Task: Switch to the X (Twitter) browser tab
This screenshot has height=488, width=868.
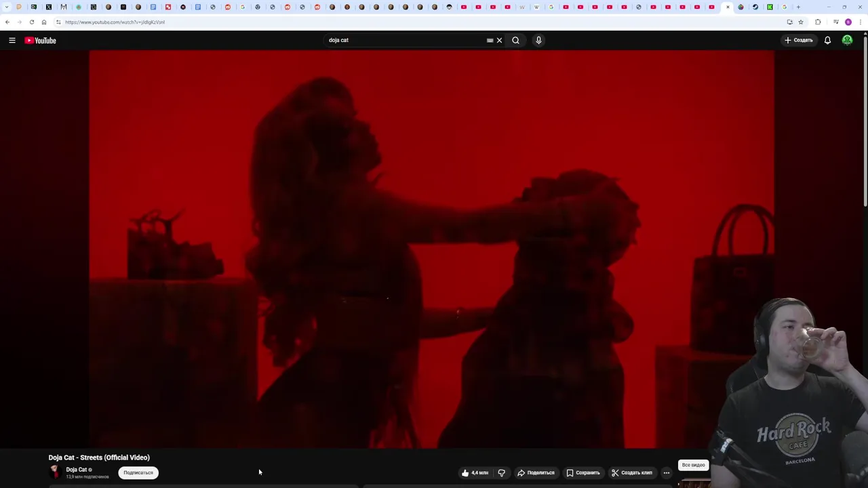Action: 49,7
